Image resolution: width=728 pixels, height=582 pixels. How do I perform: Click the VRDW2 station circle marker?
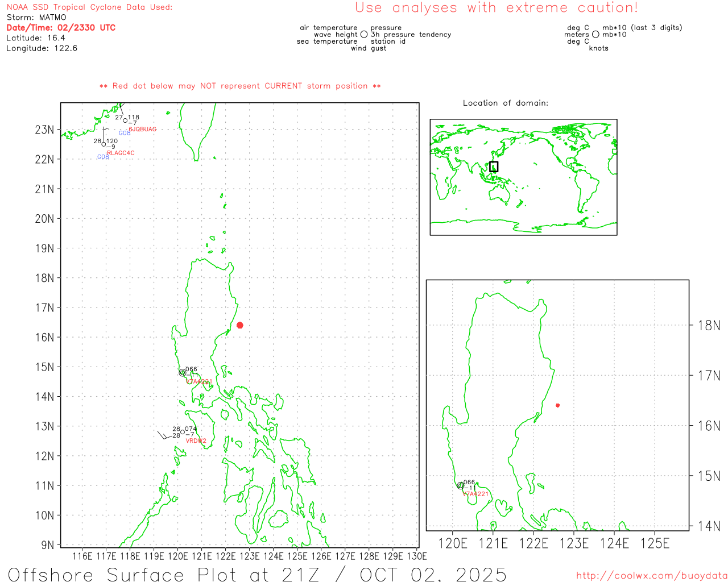tap(183, 431)
